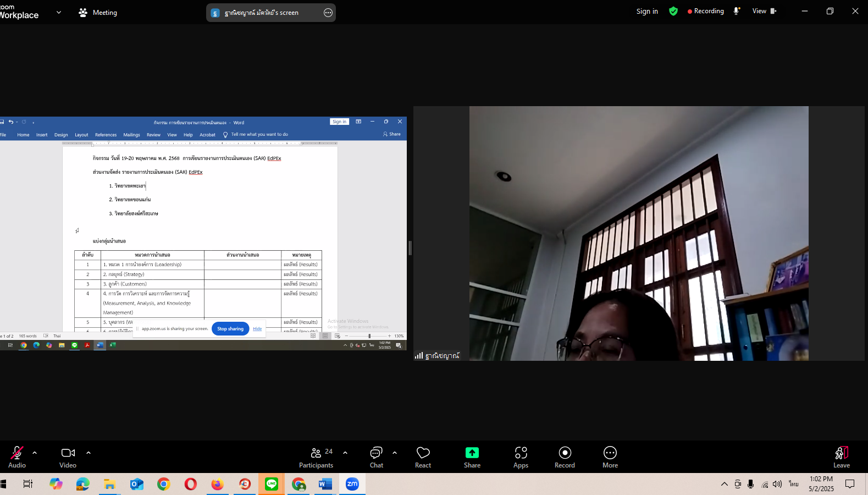Switch Word to Print Layout view
Image resolution: width=868 pixels, height=495 pixels.
(325, 336)
